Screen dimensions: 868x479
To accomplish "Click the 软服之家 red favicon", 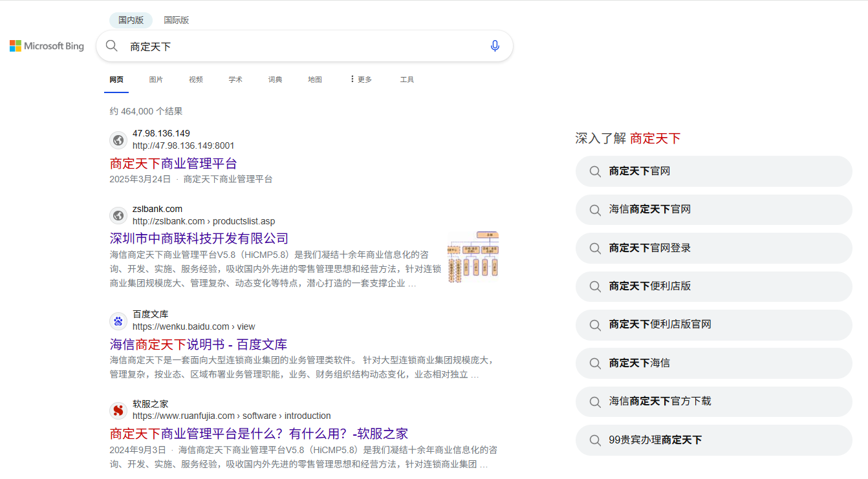I will coord(118,410).
